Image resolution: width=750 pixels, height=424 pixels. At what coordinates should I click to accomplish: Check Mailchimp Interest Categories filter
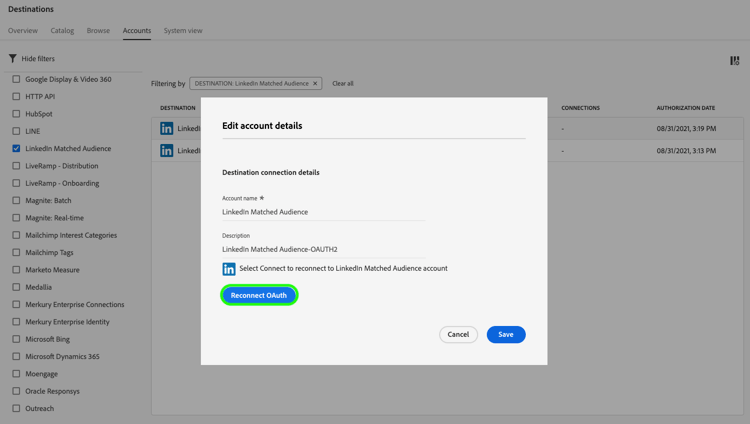(16, 235)
